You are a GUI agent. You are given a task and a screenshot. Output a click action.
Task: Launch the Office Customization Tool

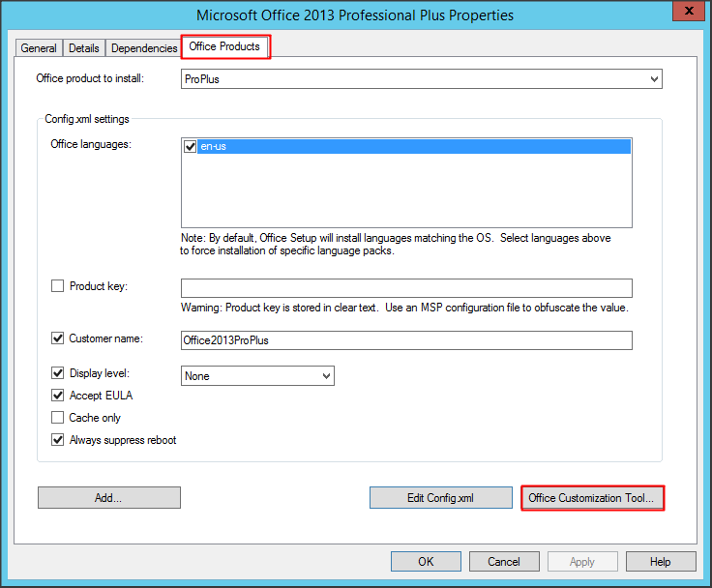pos(592,498)
